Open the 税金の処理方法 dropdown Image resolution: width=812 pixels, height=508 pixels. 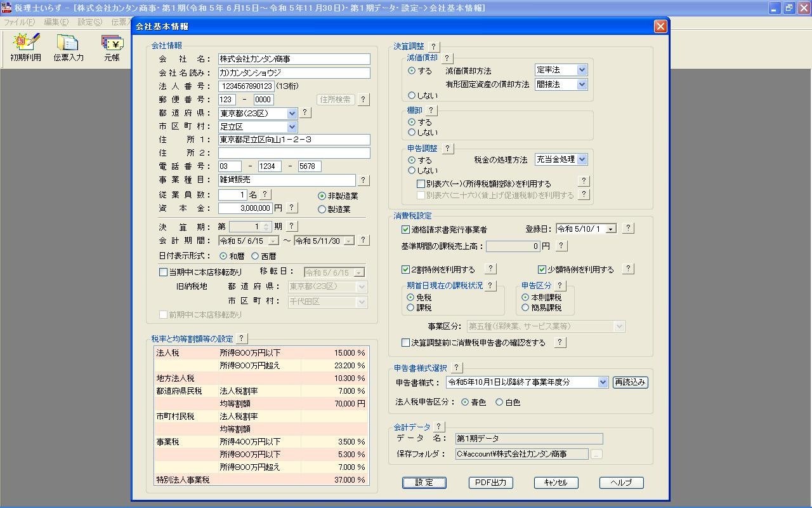point(582,159)
